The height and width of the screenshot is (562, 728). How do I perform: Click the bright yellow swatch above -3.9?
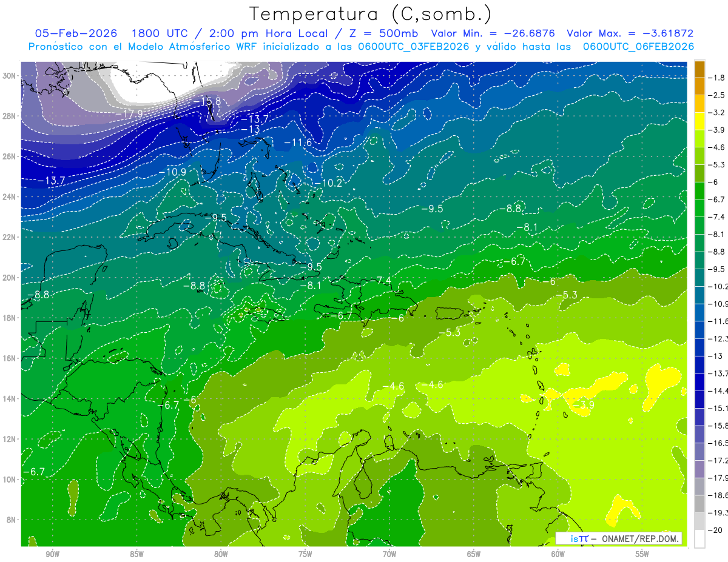(x=699, y=121)
